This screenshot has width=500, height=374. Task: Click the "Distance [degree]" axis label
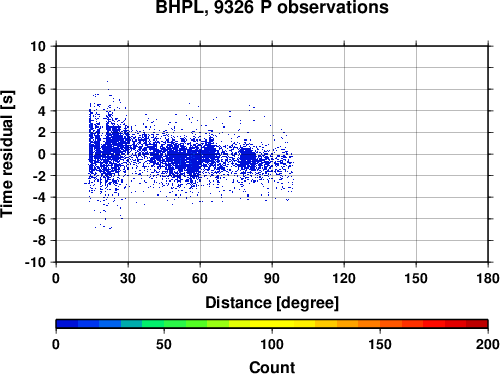272,303
